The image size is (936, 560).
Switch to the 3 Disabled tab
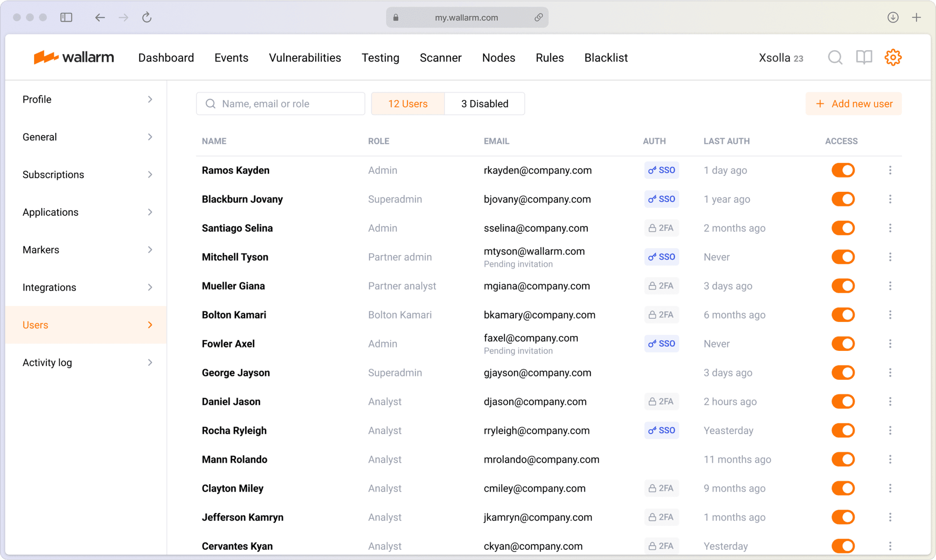tap(484, 104)
